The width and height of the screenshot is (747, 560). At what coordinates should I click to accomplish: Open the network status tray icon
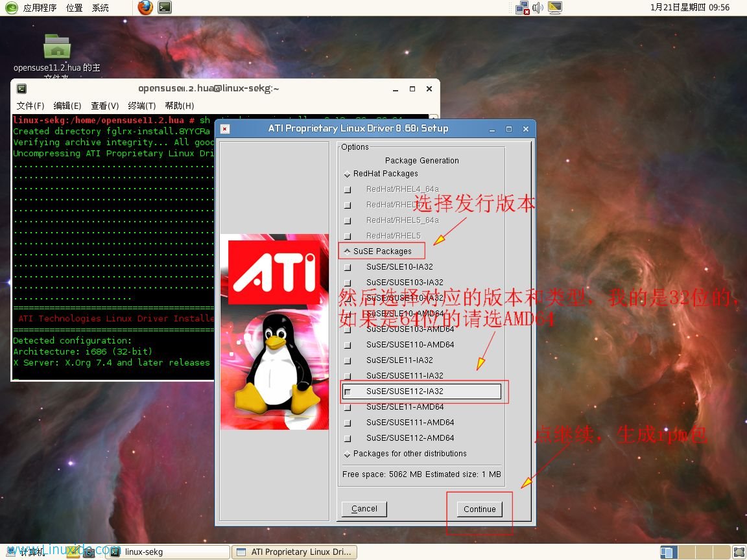[x=523, y=8]
